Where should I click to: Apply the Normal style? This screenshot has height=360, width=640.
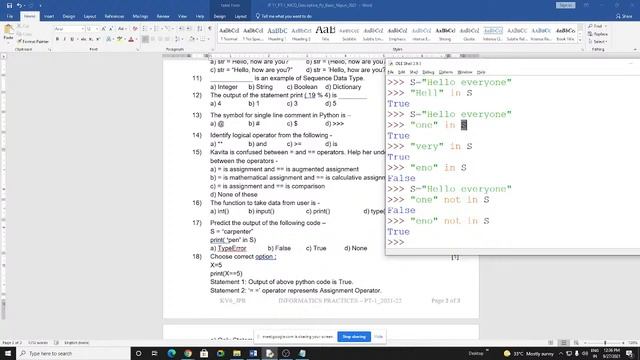point(229,33)
